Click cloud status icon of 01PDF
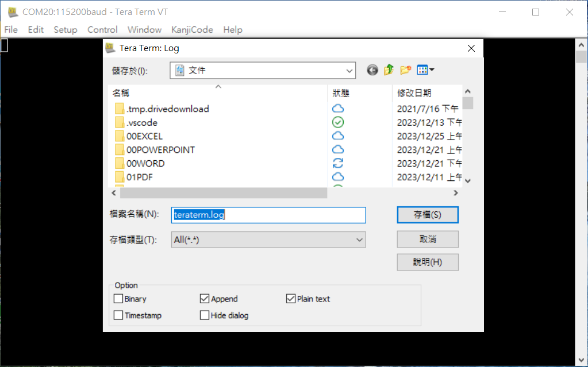The width and height of the screenshot is (588, 367). tap(338, 176)
